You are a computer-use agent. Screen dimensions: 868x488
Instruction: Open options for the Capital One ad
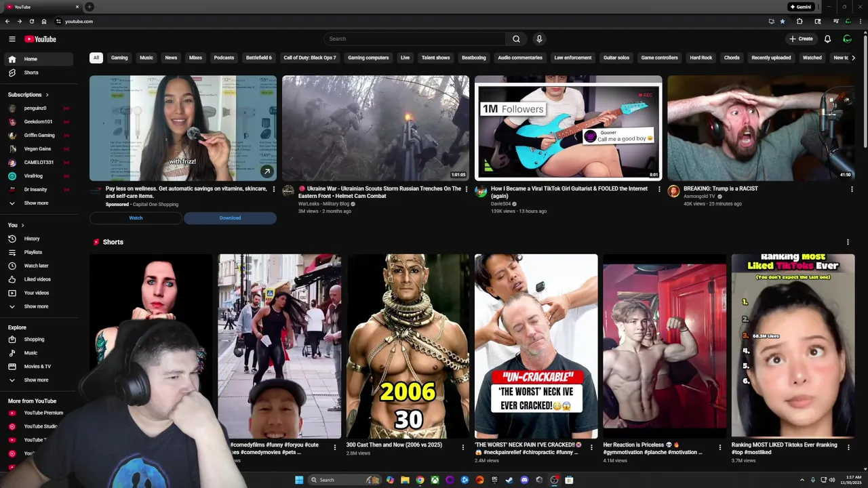274,189
